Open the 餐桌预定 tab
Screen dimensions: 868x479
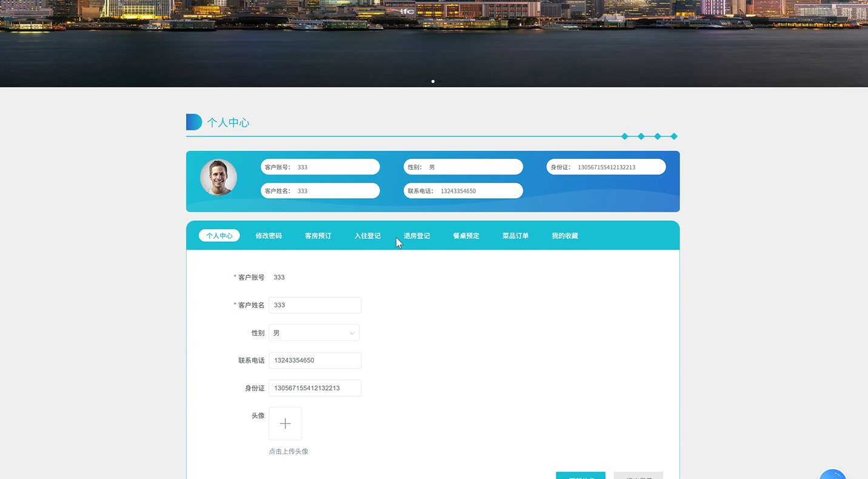coord(466,236)
